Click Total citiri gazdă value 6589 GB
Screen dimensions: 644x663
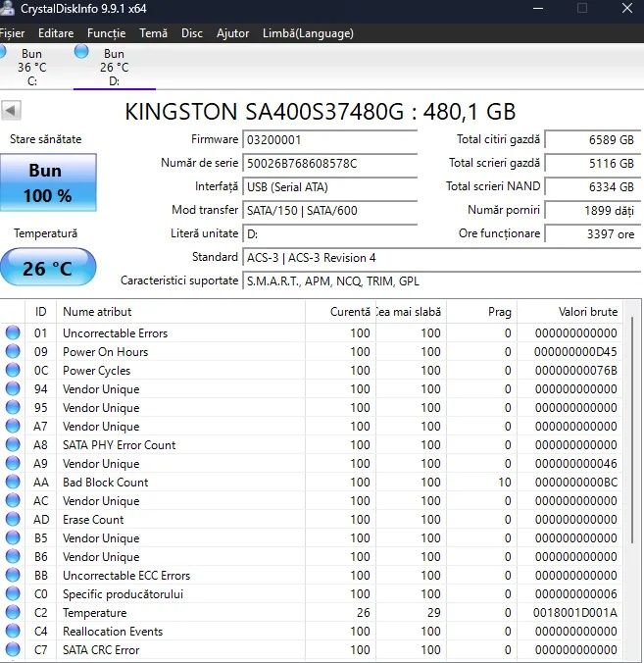pyautogui.click(x=592, y=139)
